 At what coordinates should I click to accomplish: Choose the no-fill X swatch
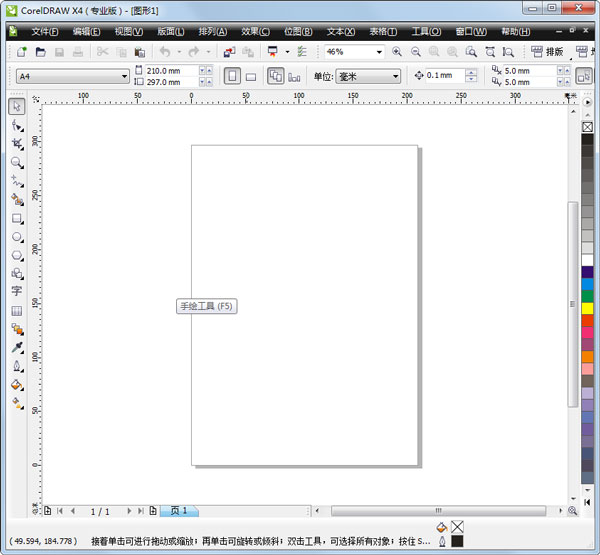(587, 127)
